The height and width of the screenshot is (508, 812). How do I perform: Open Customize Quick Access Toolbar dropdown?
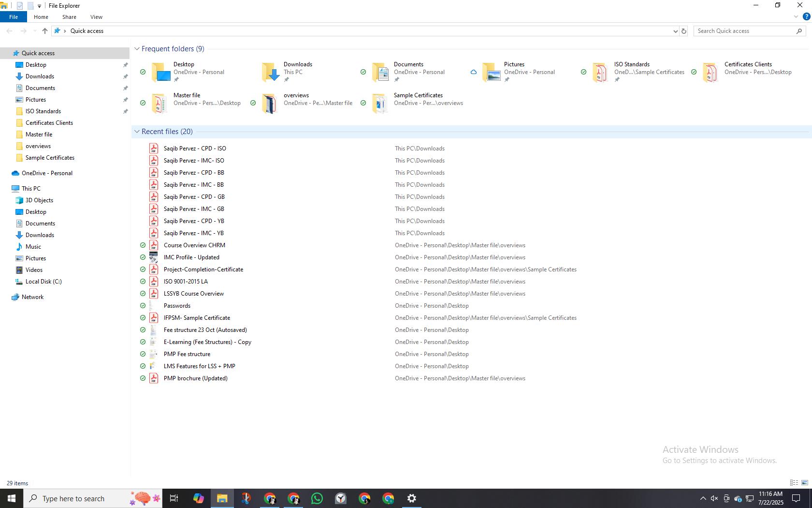[x=39, y=6]
